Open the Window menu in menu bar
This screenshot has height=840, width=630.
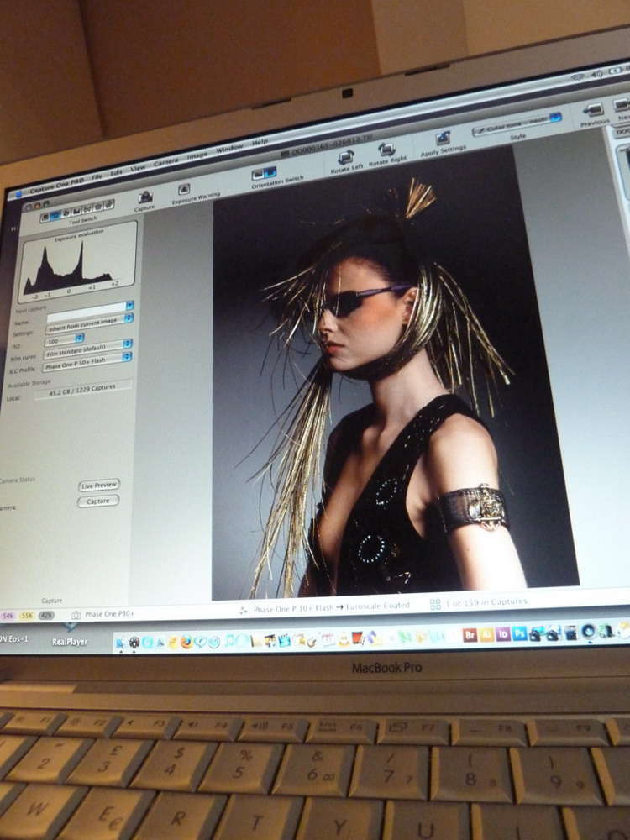[229, 149]
